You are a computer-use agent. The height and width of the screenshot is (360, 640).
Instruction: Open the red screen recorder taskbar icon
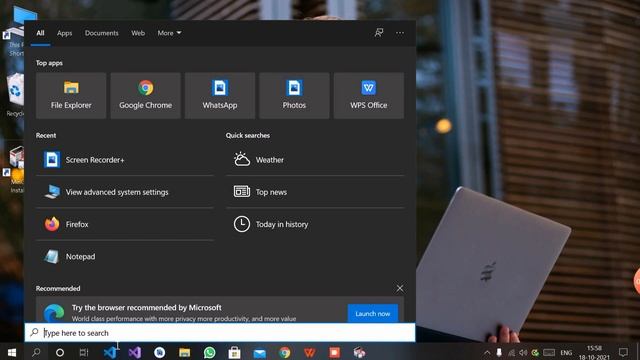click(x=334, y=352)
